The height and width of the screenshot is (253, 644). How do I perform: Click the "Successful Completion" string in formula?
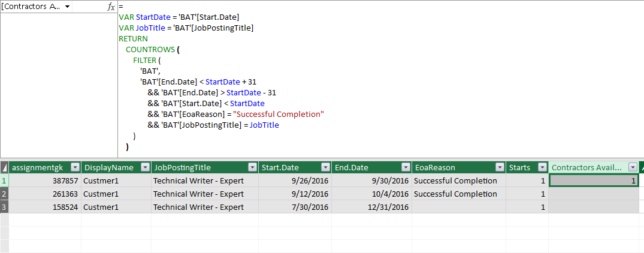[279, 114]
